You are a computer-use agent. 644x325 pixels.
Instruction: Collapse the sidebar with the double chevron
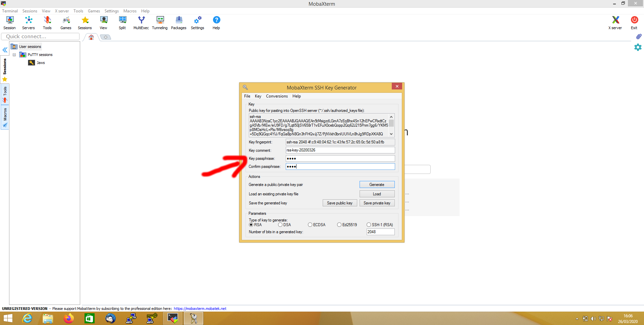tap(5, 50)
